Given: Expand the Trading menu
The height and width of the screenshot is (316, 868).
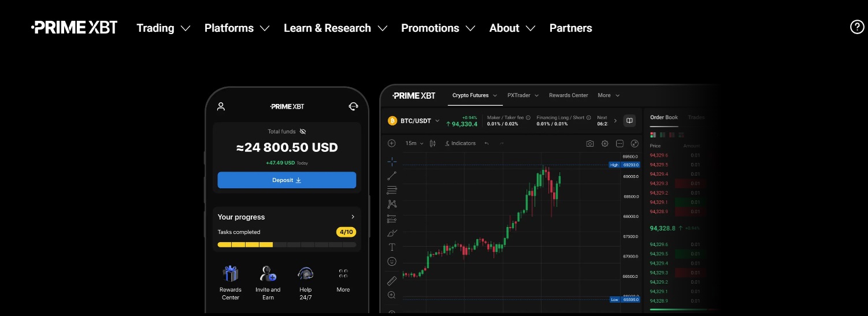Looking at the screenshot, I should click(x=164, y=28).
